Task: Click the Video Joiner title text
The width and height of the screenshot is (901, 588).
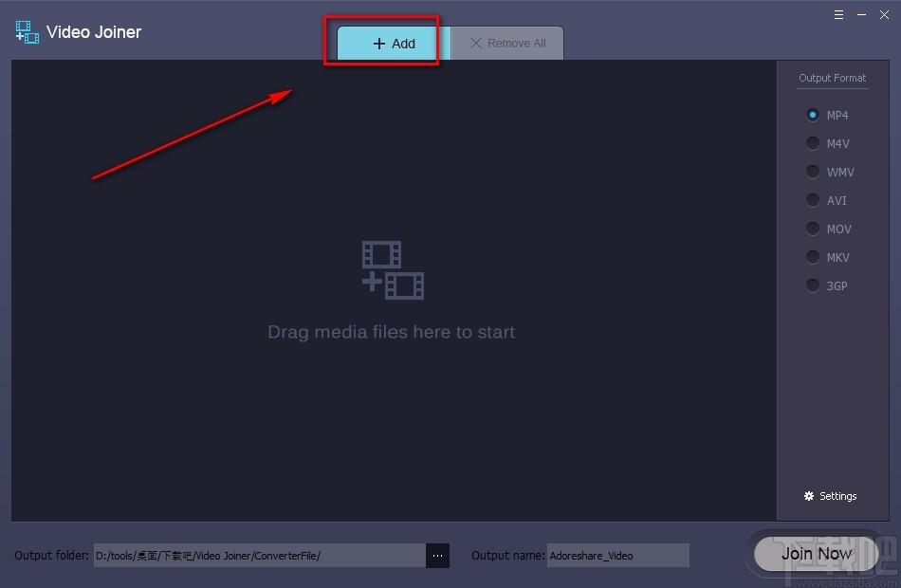Action: click(x=94, y=32)
